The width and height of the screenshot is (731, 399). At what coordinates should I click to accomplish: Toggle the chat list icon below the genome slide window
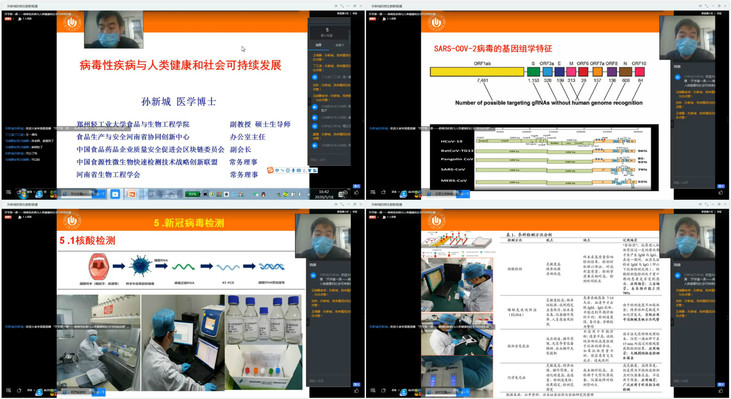pos(373,192)
